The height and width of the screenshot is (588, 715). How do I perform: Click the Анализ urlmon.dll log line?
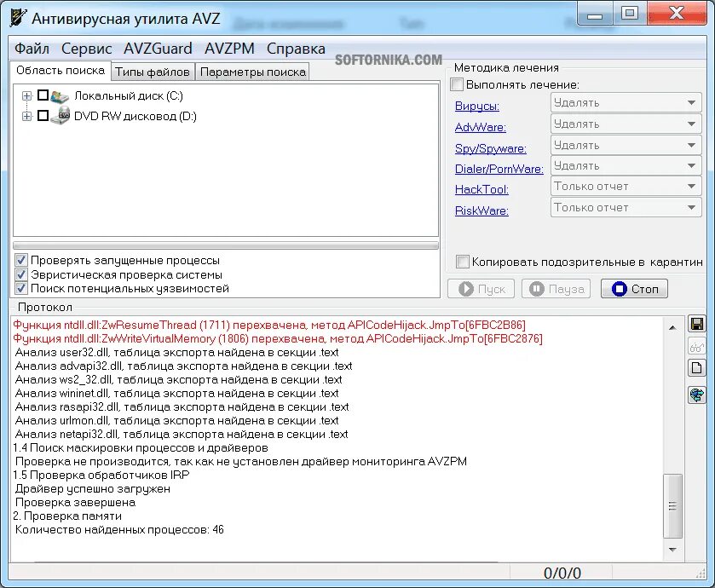tap(177, 421)
